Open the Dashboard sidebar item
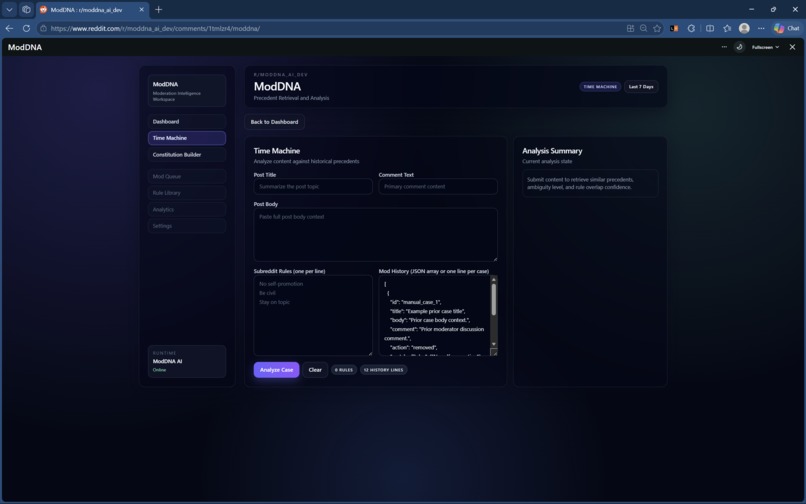Image resolution: width=806 pixels, height=504 pixels. (187, 121)
